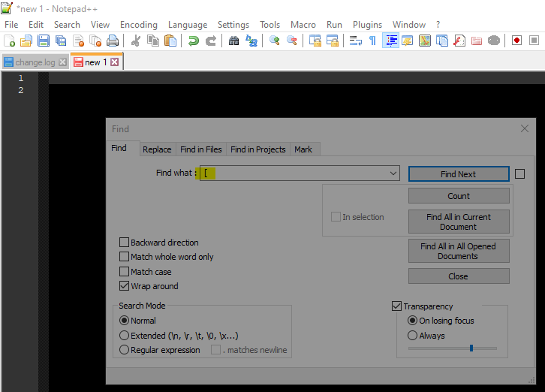This screenshot has height=392, width=545.
Task: Open the Macro menu
Action: click(x=303, y=25)
